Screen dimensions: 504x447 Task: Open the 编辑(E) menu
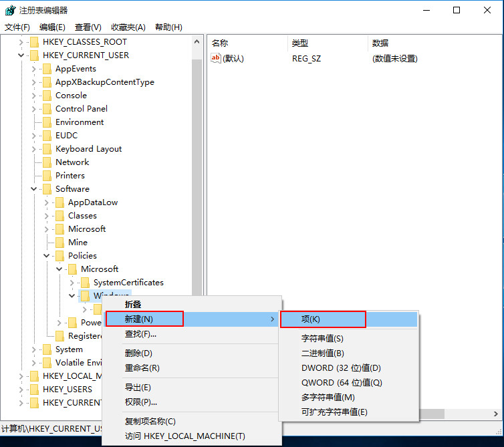coord(52,27)
